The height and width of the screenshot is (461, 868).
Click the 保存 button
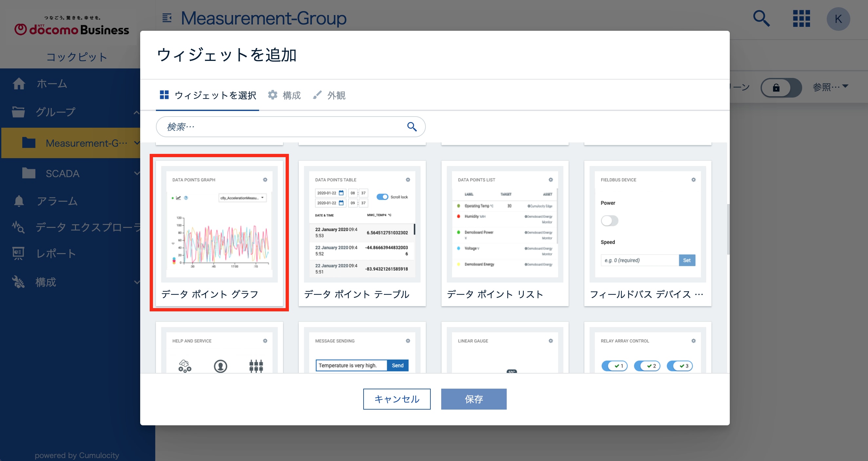coord(473,399)
